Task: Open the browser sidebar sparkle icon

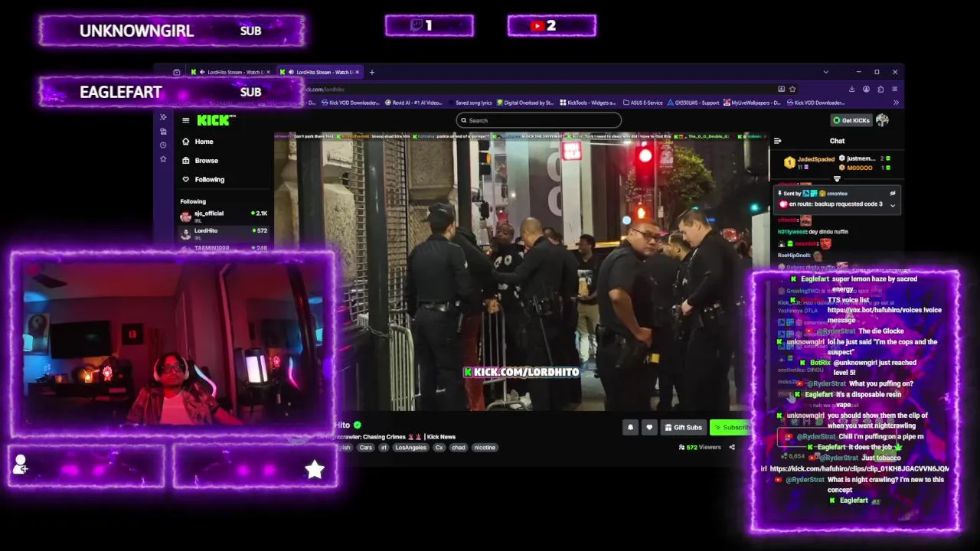Action: coord(163,117)
